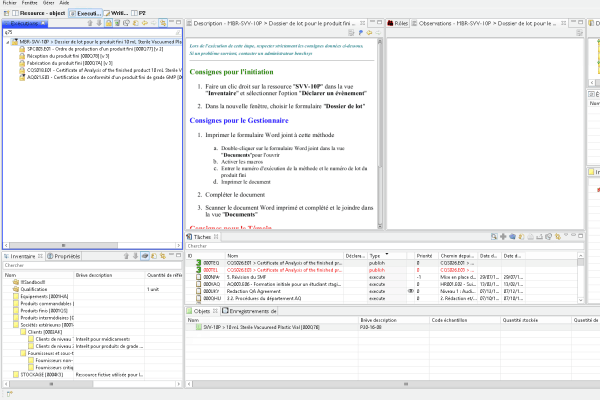Image resolution: width=600 pixels, height=400 pixels.
Task: Click the Priorité column header
Action: pyautogui.click(x=425, y=256)
